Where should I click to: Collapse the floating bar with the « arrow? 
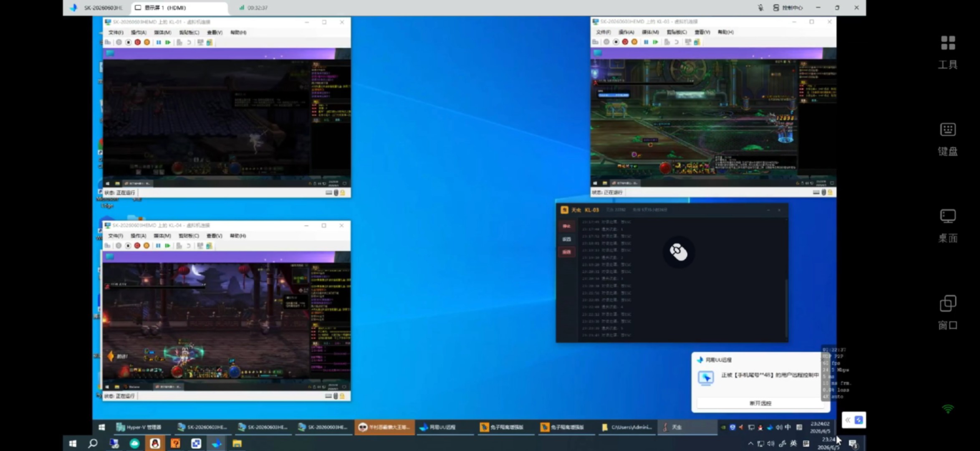[848, 420]
